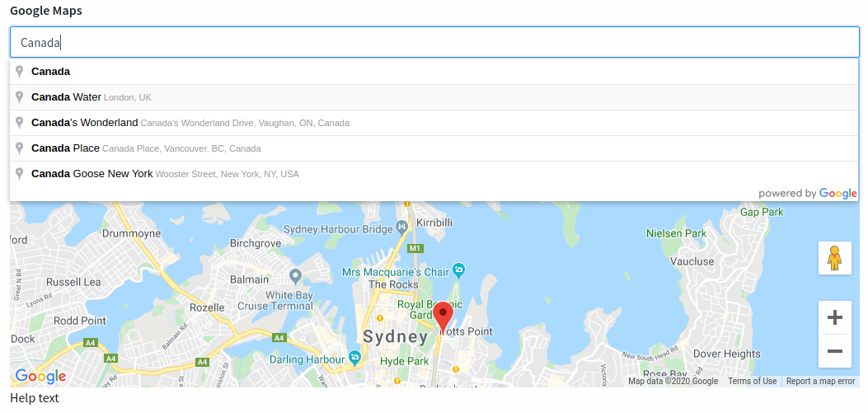Click the M1 motorway shield on map
Image resolution: width=868 pixels, height=413 pixels.
[x=415, y=248]
